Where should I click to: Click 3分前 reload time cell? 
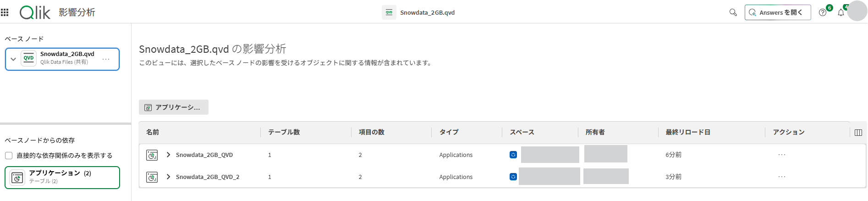point(674,177)
